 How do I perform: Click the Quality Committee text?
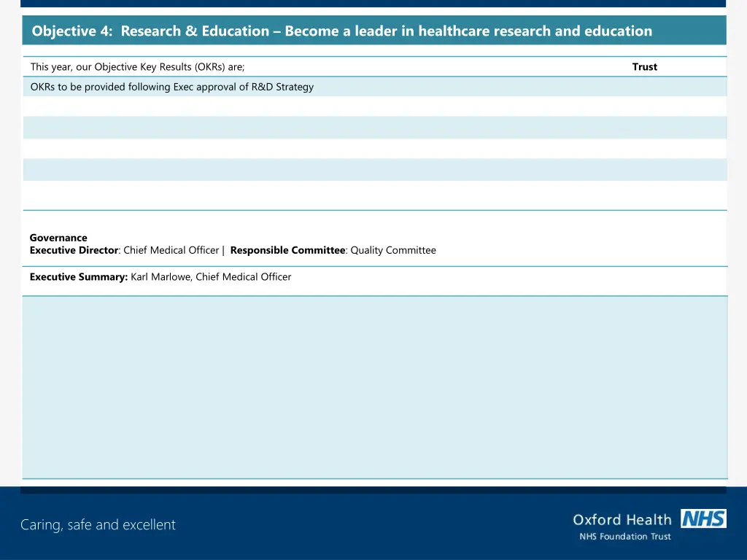392,250
